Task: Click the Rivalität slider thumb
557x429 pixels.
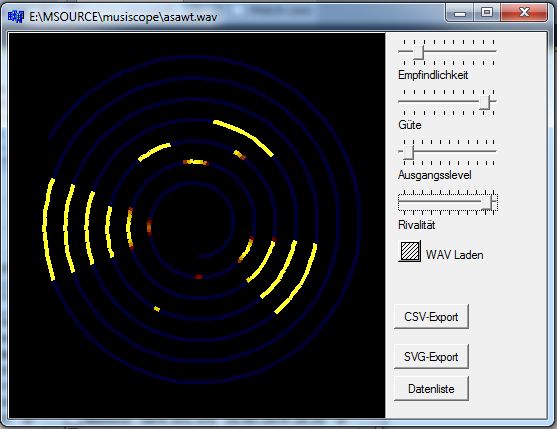Action: tap(488, 202)
